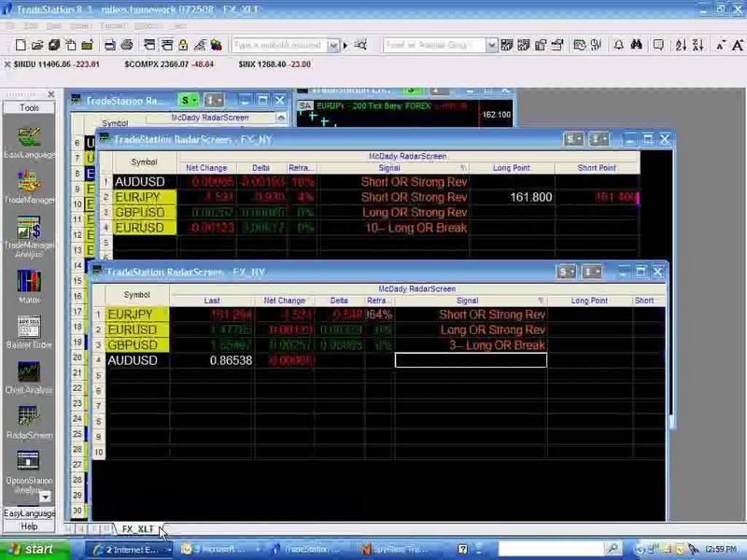Close the index ticker bar with X
Screen dimensions: 747x560
point(7,63)
